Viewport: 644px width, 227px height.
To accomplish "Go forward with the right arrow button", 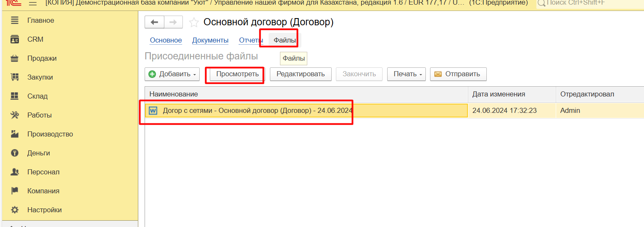I will (173, 22).
